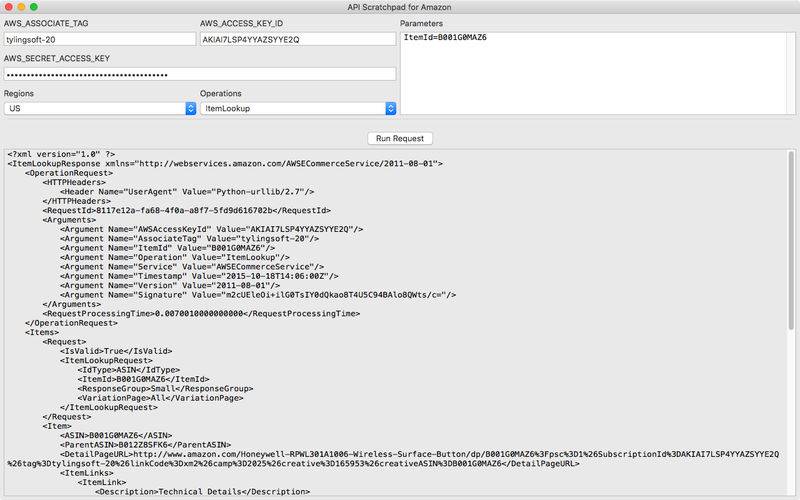Click the AWS_SECRET_ACCESS_KEY password field

(x=200, y=74)
